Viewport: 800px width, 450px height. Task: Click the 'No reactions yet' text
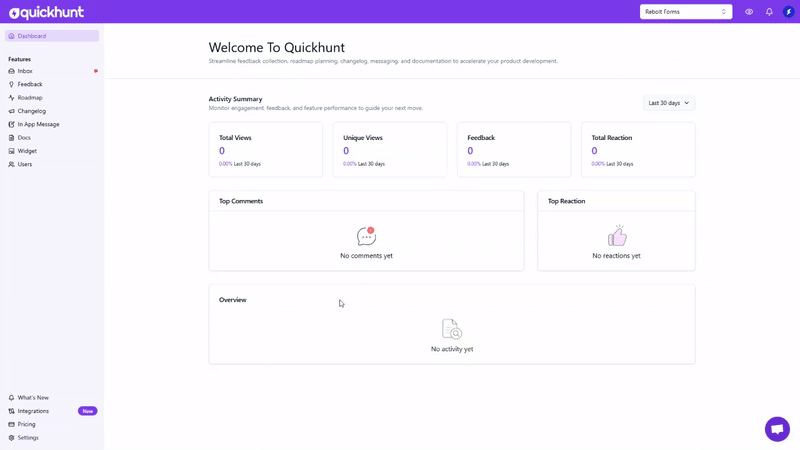point(616,256)
